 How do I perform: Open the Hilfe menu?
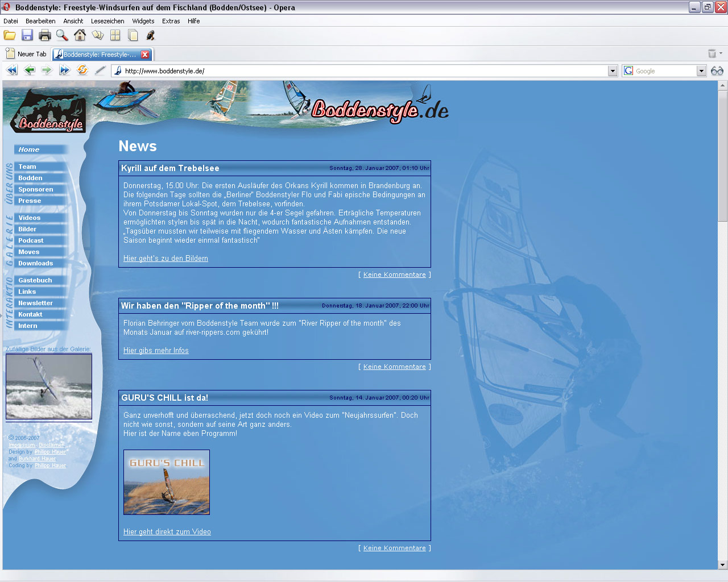pos(194,21)
